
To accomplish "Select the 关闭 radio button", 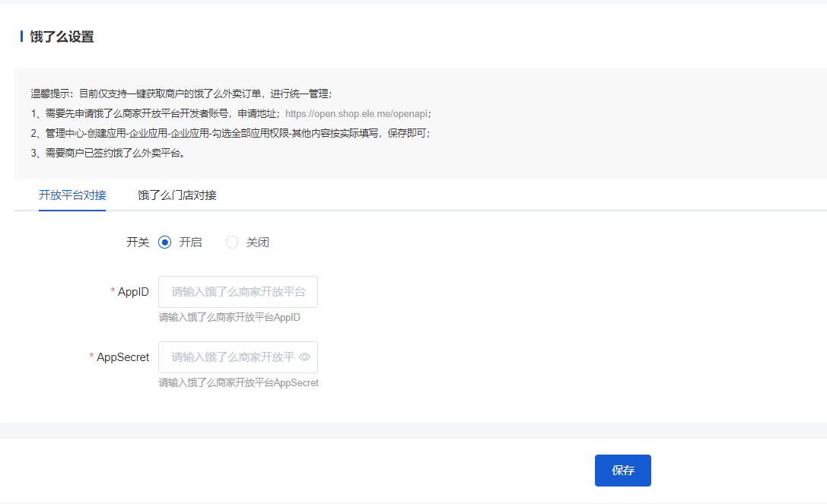I will tap(232, 242).
